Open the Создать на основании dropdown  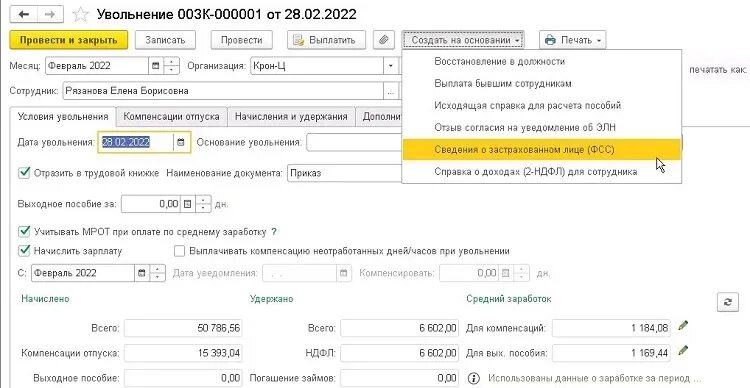pyautogui.click(x=463, y=40)
